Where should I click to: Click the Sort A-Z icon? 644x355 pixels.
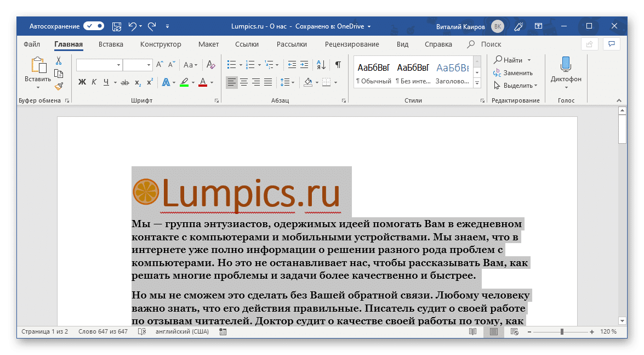coord(321,65)
